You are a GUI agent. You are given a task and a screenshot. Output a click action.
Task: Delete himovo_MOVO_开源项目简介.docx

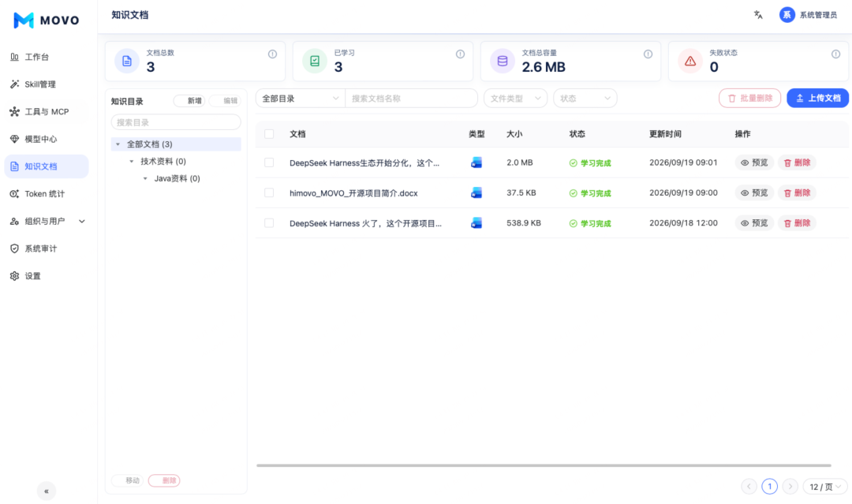pyautogui.click(x=797, y=192)
